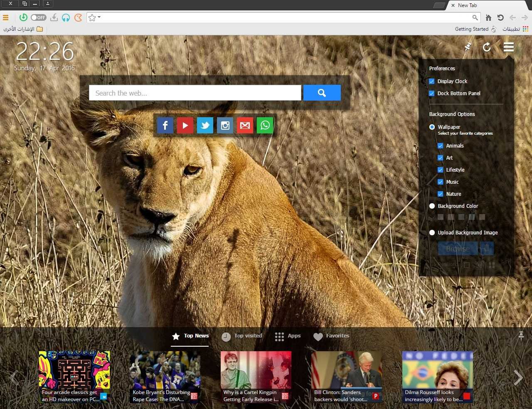Expand the hamburger preferences menu
Viewport: 532px width, 409px height.
tap(509, 47)
